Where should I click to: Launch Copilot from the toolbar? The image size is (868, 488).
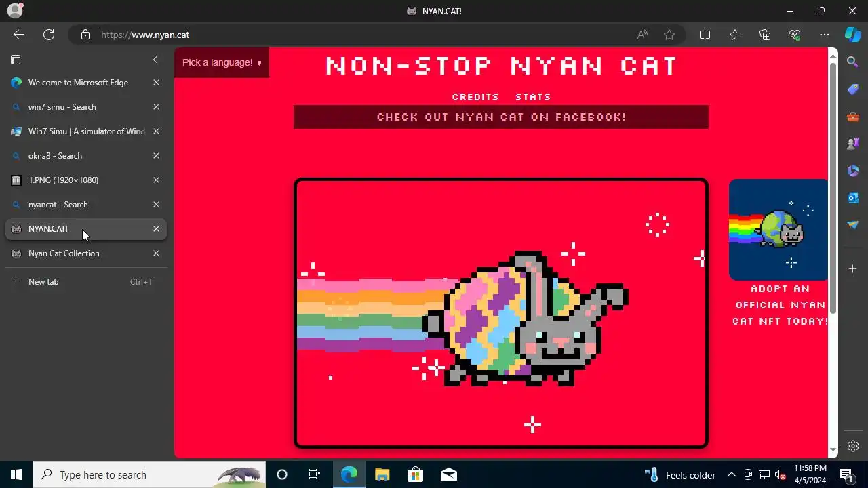(x=853, y=35)
